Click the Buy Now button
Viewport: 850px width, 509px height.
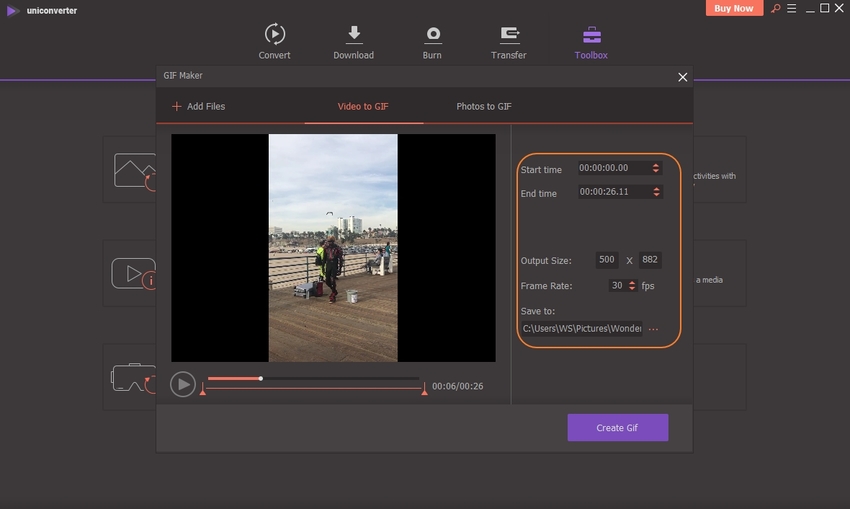[735, 8]
